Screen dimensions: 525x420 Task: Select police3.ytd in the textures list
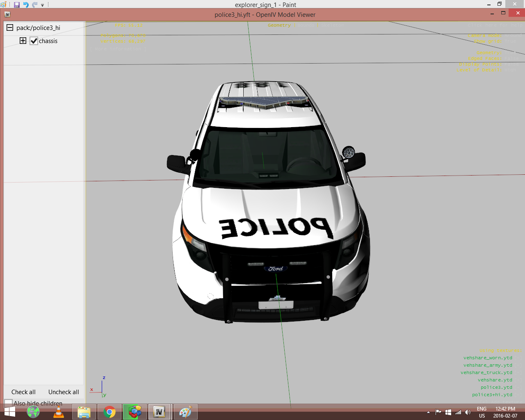pos(496,387)
